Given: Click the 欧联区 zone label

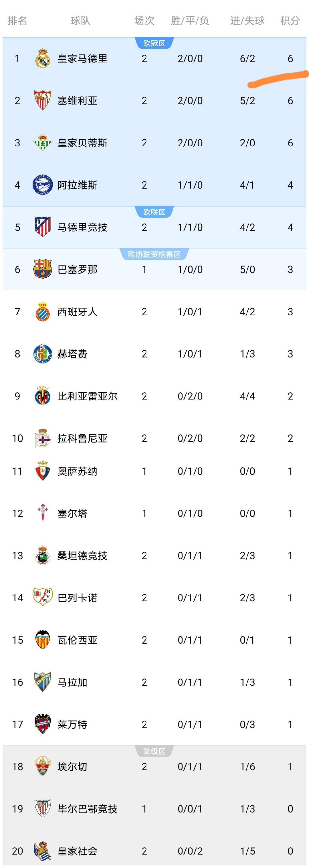Looking at the screenshot, I should click(x=154, y=212).
